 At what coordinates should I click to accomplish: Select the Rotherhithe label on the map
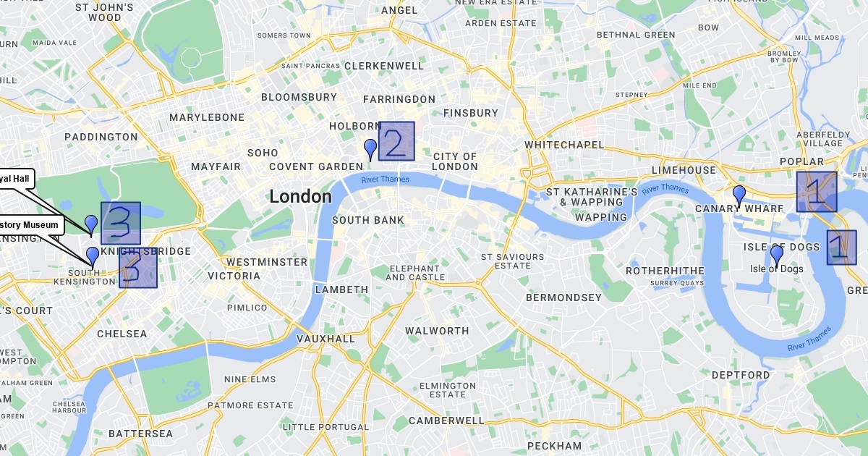pyautogui.click(x=665, y=271)
